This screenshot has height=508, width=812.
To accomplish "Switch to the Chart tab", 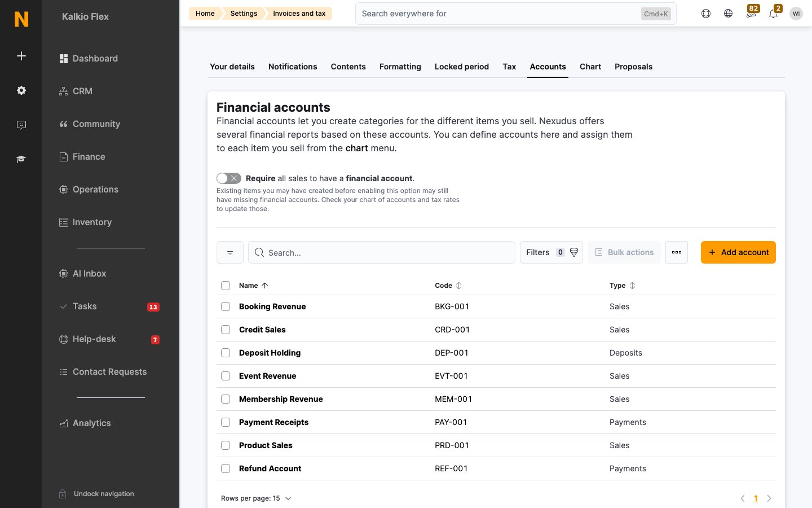I will (590, 67).
